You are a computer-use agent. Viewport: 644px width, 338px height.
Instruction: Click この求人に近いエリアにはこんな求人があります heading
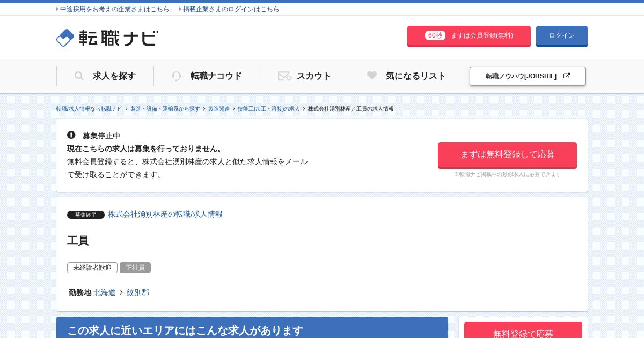(x=185, y=330)
